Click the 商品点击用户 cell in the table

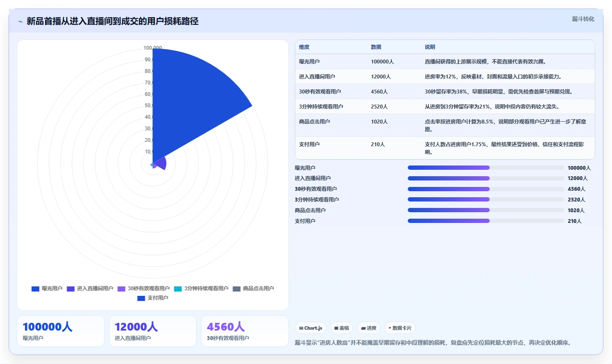point(315,122)
